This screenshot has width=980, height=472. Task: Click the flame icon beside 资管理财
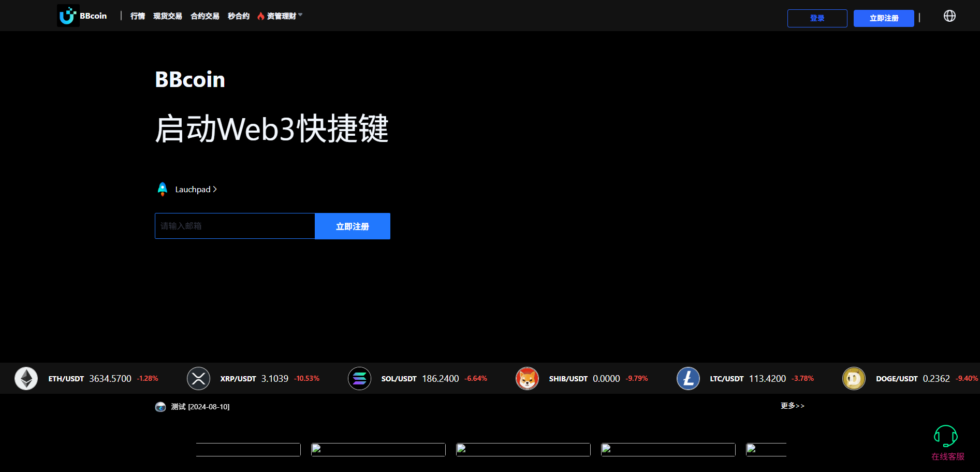pos(261,16)
